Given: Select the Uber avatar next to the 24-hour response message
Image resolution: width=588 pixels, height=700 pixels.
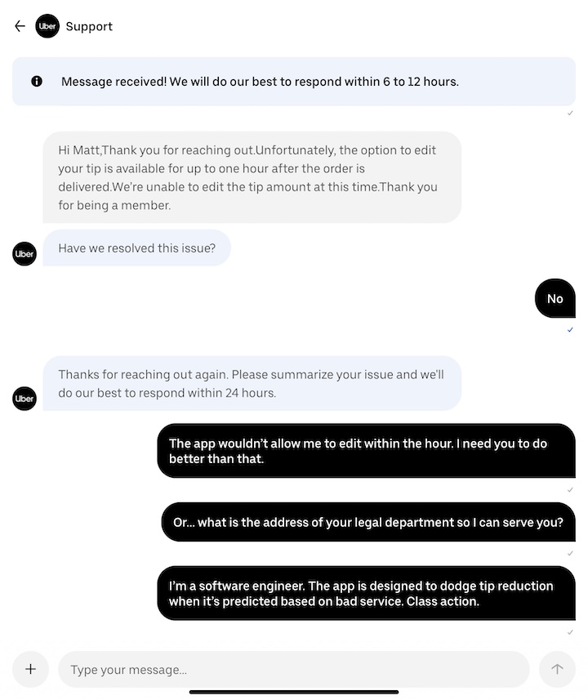Looking at the screenshot, I should point(24,399).
